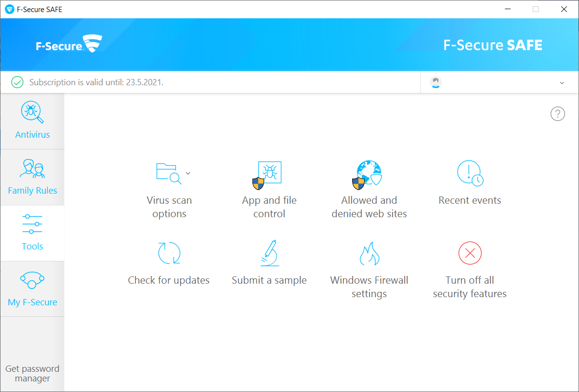Image resolution: width=579 pixels, height=392 pixels.
Task: Open the help question mark icon
Action: pos(557,114)
